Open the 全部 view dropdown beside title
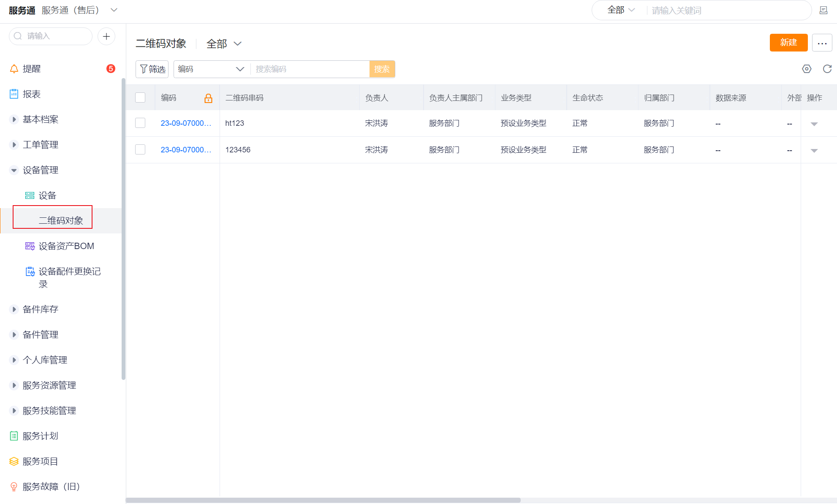 tap(224, 44)
